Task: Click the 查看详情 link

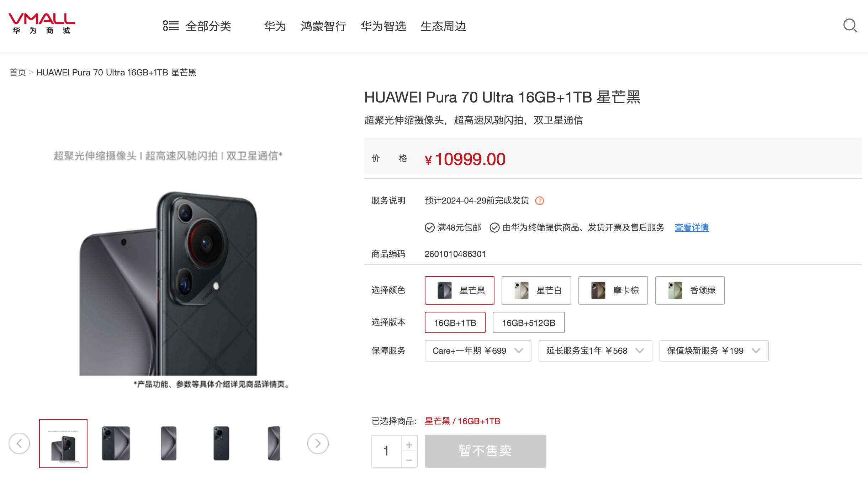Action: click(692, 227)
